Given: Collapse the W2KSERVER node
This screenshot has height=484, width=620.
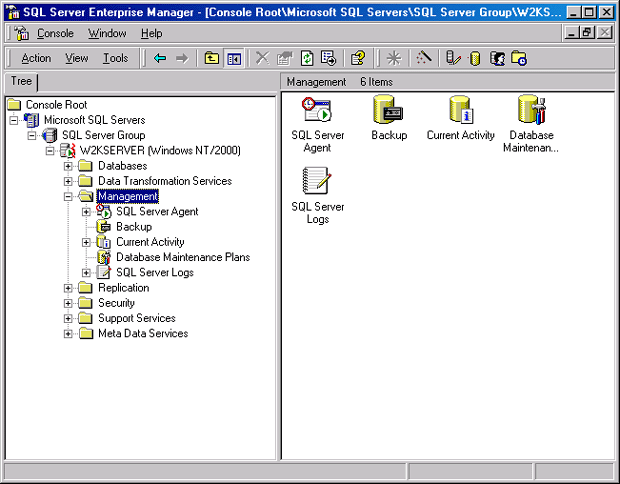Looking at the screenshot, I should [50, 151].
